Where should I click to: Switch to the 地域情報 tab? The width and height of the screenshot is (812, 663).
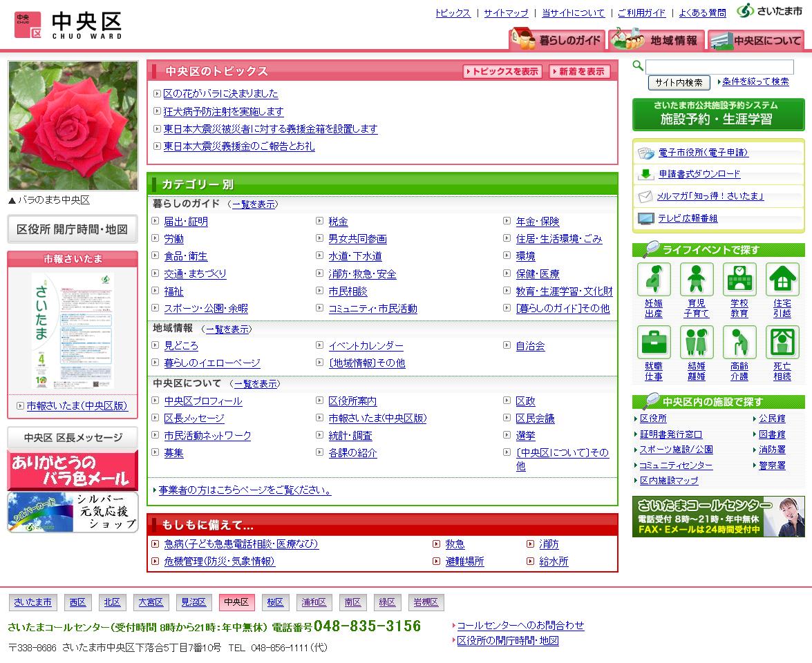click(x=657, y=40)
